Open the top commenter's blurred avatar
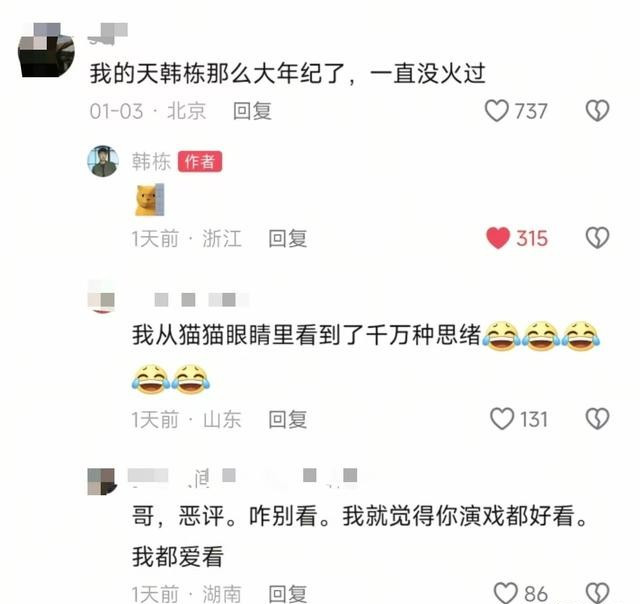This screenshot has width=640, height=604. pos(46,50)
